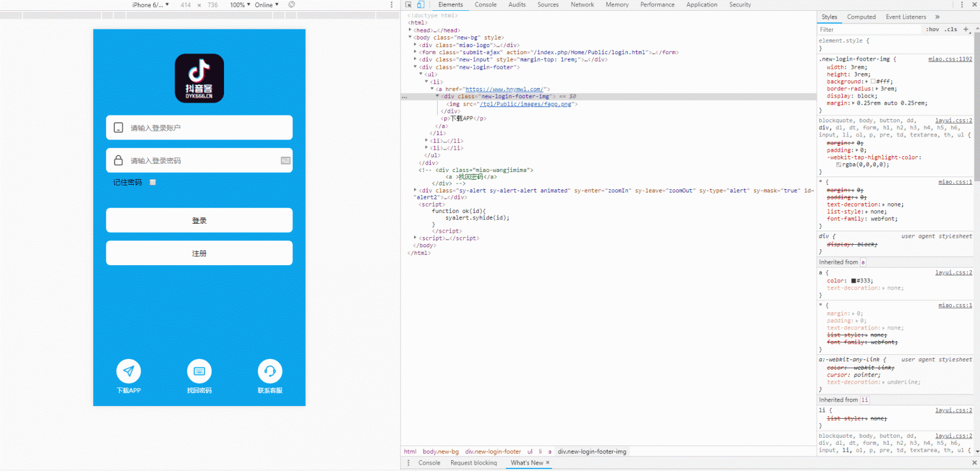Close the DevTools panel

click(x=974, y=4)
